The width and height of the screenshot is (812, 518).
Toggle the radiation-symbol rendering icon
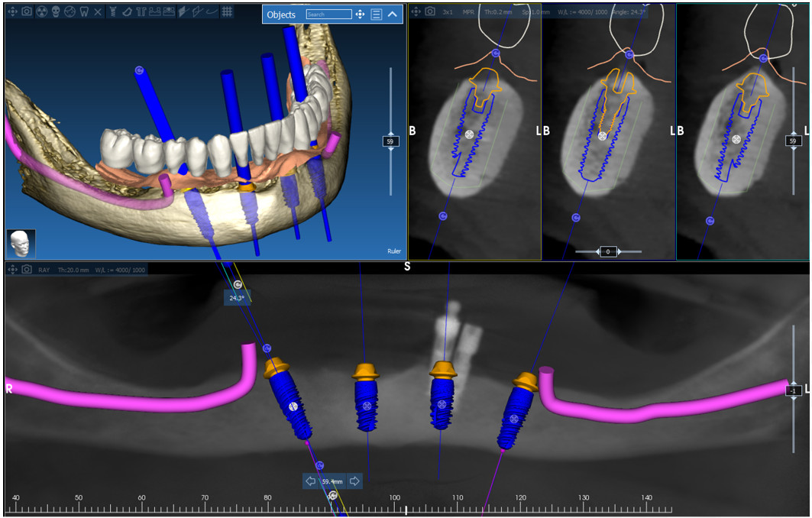[x=41, y=11]
